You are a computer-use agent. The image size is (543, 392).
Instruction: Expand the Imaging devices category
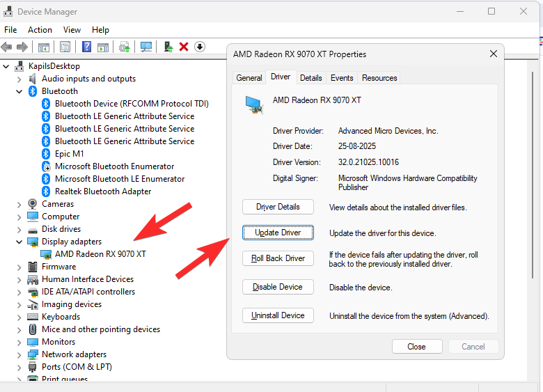pos(19,304)
